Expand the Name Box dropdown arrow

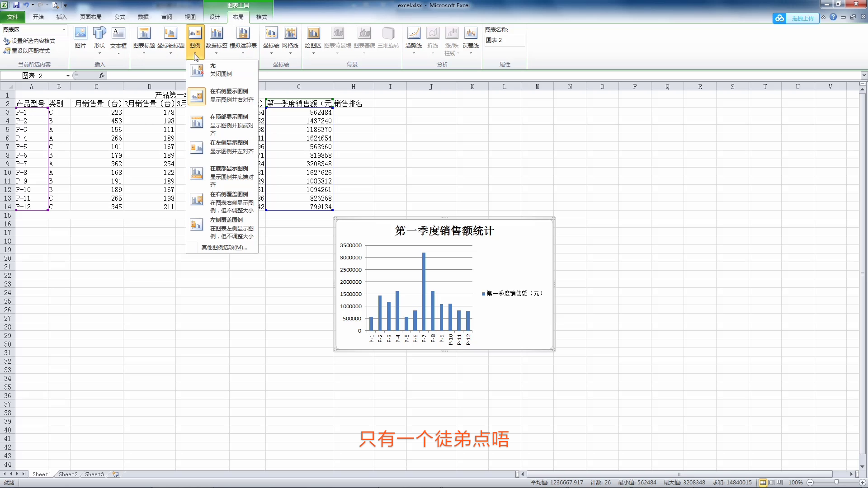[x=68, y=76]
